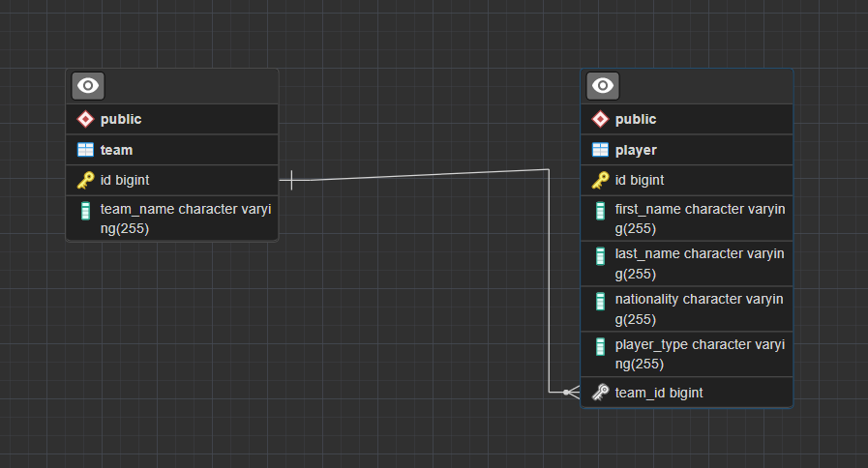Click column icon beside nationality
The height and width of the screenshot is (468, 868).
600,302
